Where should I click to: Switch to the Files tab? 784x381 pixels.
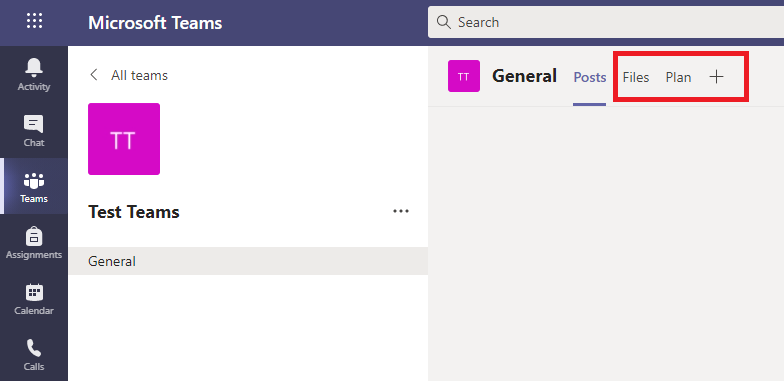(636, 77)
